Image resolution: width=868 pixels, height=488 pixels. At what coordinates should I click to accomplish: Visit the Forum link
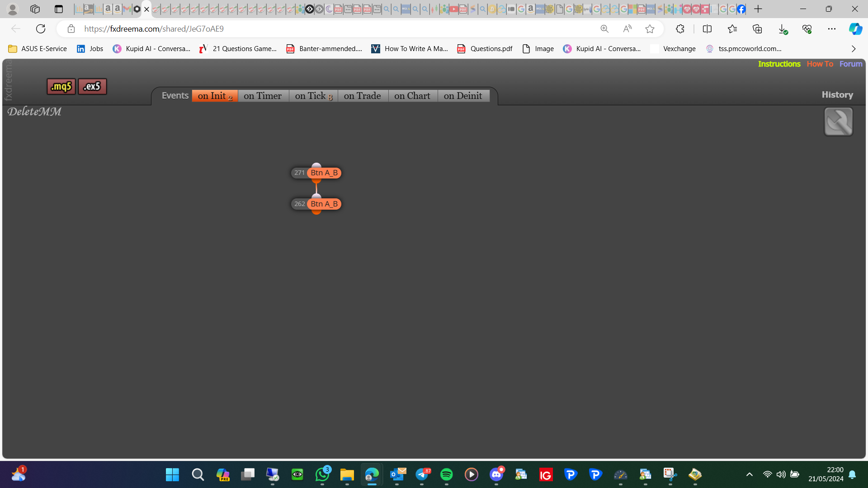pos(851,64)
